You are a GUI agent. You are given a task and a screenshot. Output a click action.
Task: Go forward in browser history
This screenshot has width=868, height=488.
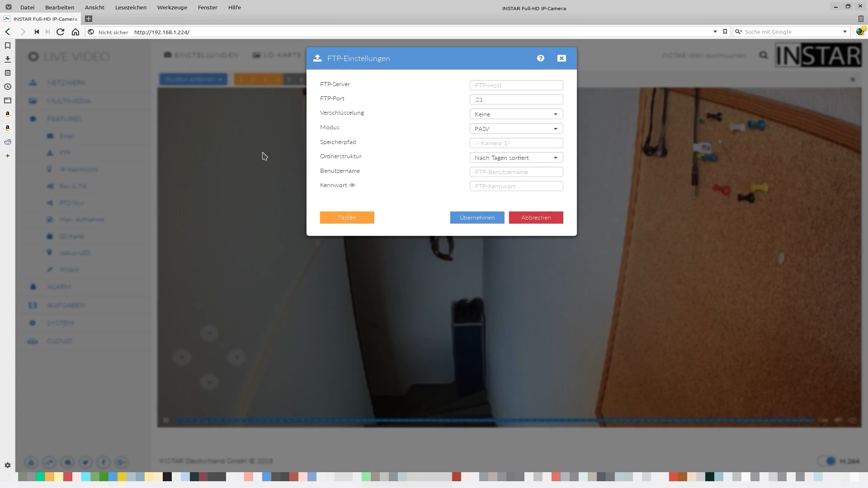pos(23,32)
